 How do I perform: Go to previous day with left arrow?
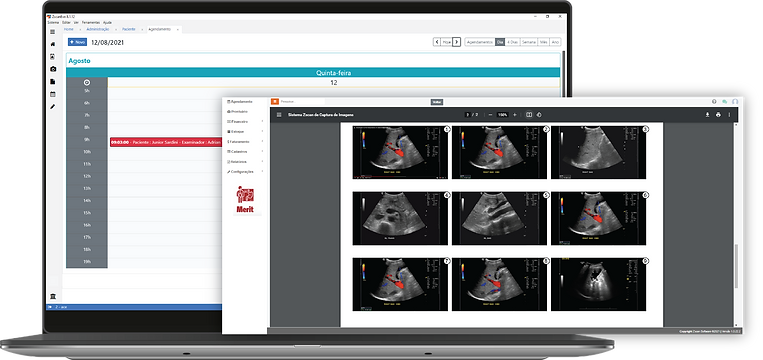click(x=436, y=42)
